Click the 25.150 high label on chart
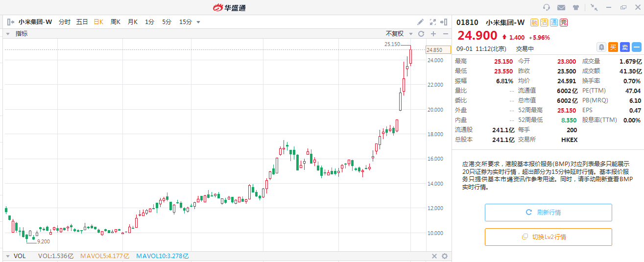The height and width of the screenshot is (262, 644). pos(392,44)
